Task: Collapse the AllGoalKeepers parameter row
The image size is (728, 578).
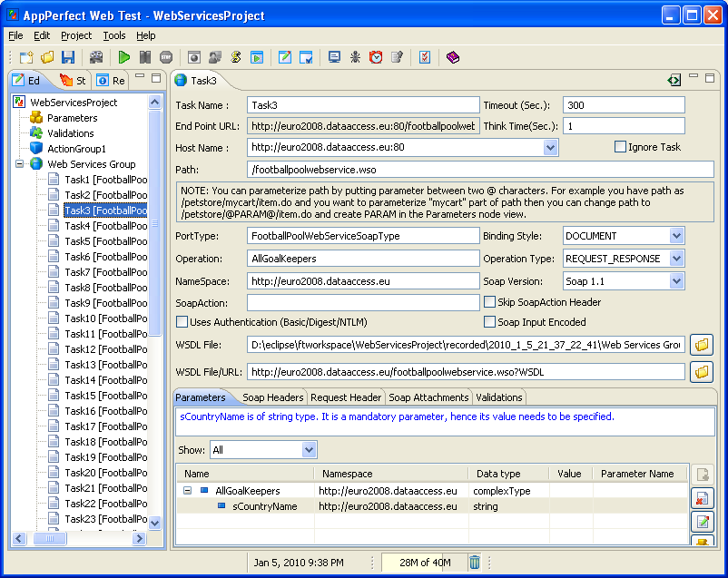Action: tap(188, 490)
